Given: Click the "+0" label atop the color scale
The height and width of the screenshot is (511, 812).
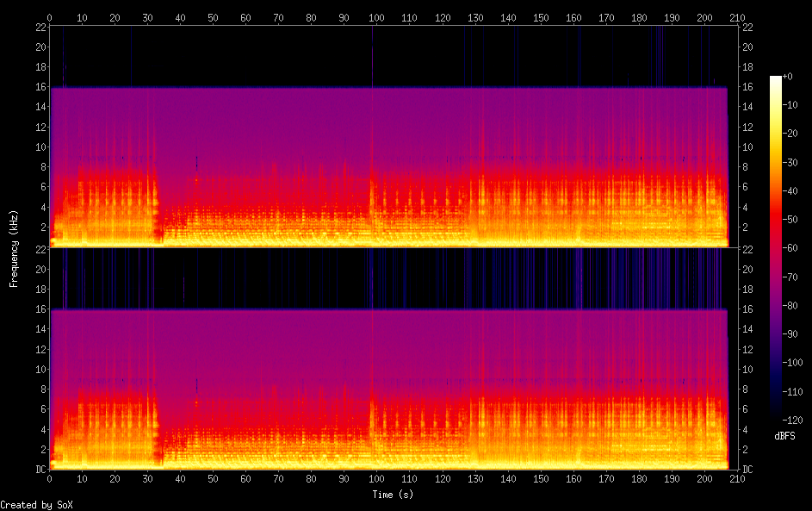Looking at the screenshot, I should click(x=787, y=77).
